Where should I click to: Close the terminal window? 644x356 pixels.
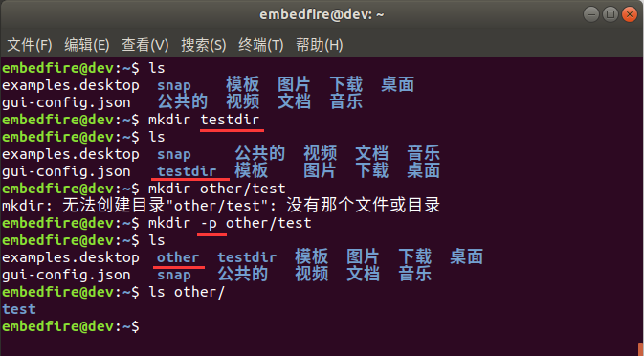[x=630, y=14]
